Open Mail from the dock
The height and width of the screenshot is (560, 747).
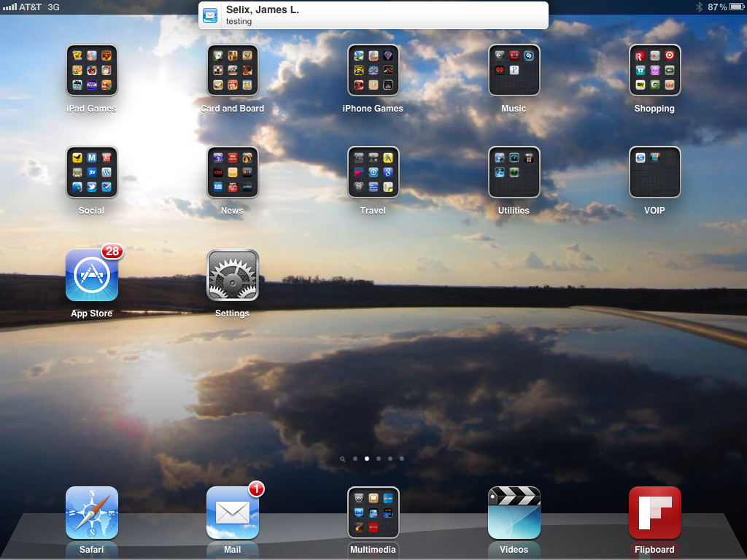tap(233, 513)
